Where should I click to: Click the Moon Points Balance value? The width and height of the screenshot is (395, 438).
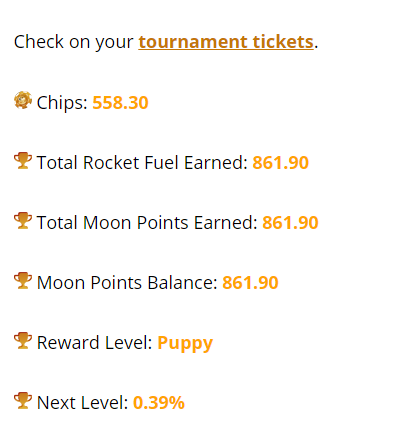click(x=250, y=283)
